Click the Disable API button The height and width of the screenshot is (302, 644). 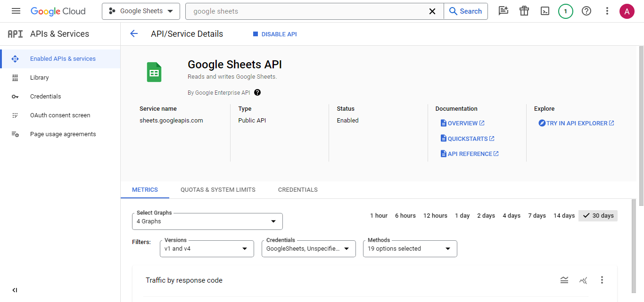click(275, 34)
